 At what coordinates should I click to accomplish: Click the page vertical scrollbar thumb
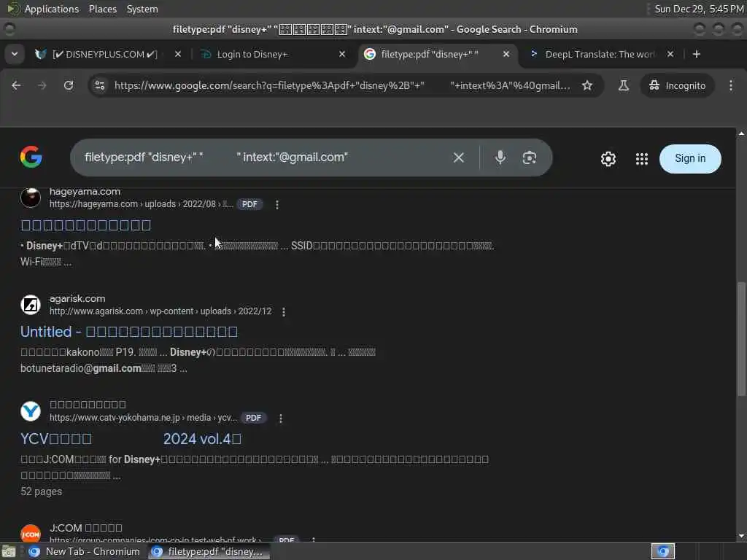(741, 338)
